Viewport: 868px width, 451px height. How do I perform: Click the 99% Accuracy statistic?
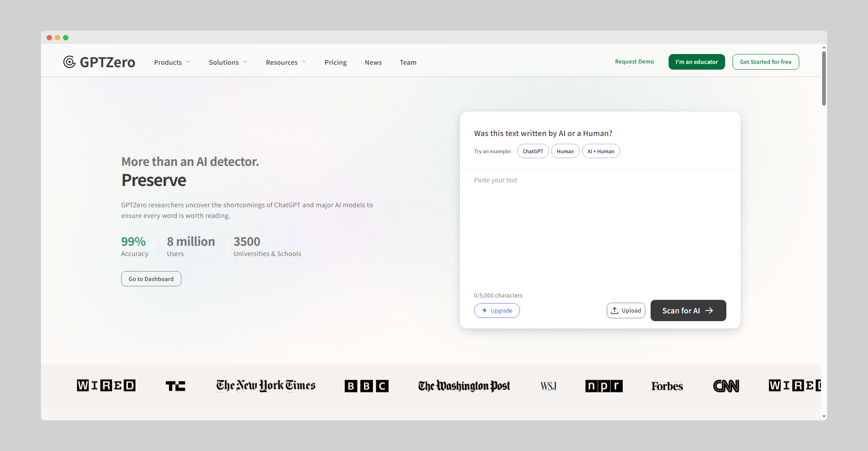135,246
